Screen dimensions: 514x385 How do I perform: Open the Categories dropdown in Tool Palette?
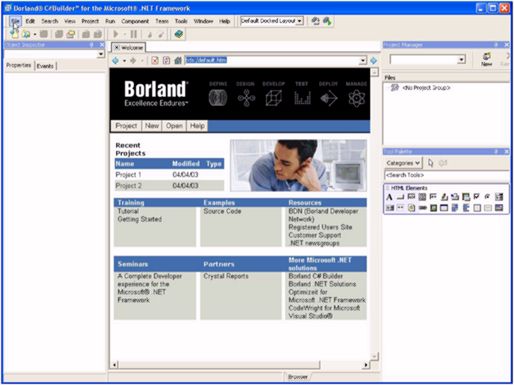[403, 163]
